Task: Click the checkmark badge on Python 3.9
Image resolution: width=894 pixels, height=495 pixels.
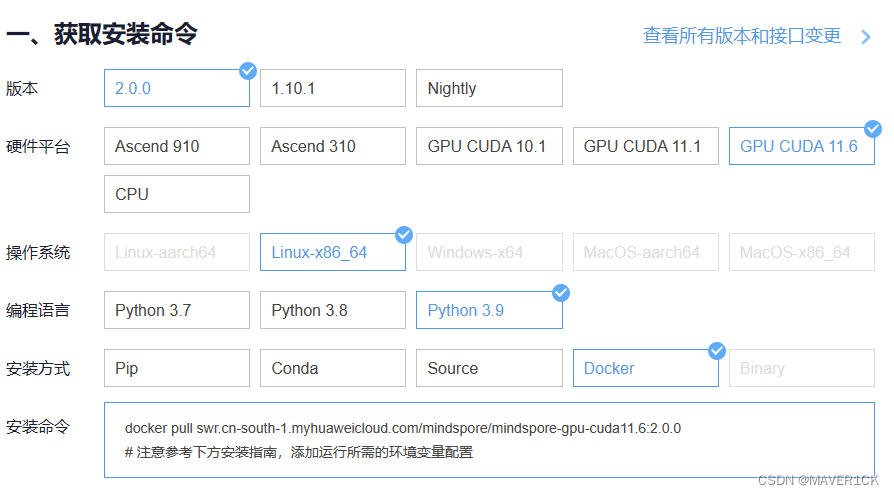Action: pyautogui.click(x=561, y=293)
